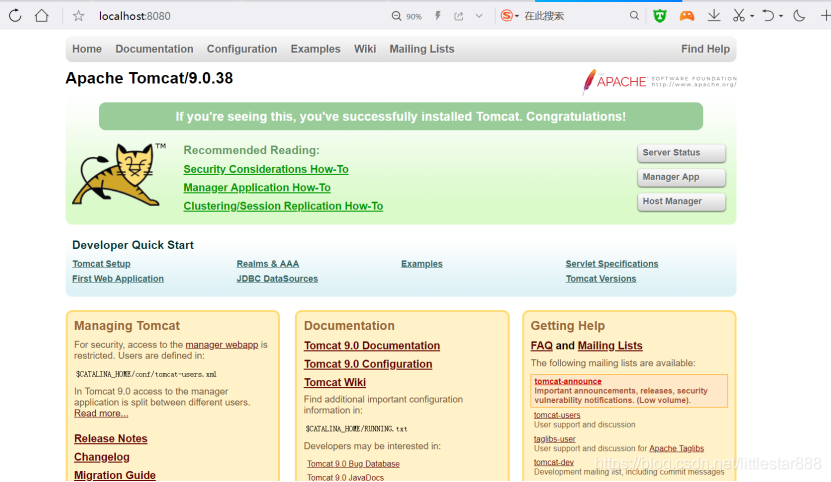Open the First Web Application link
This screenshot has width=831, height=482.
[x=118, y=278]
